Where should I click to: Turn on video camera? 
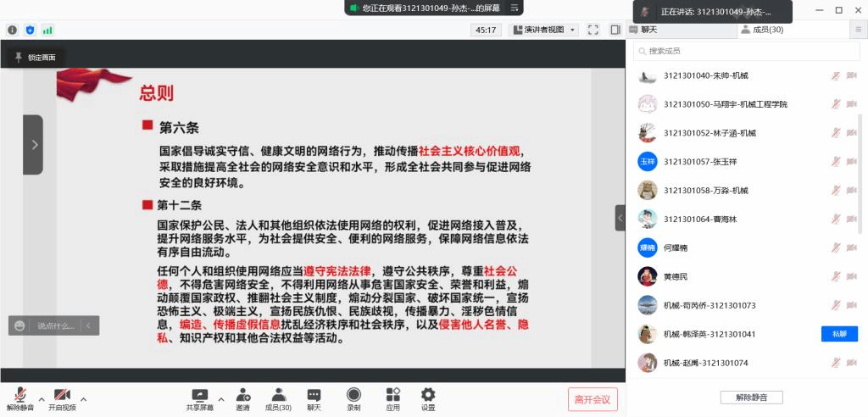[61, 396]
